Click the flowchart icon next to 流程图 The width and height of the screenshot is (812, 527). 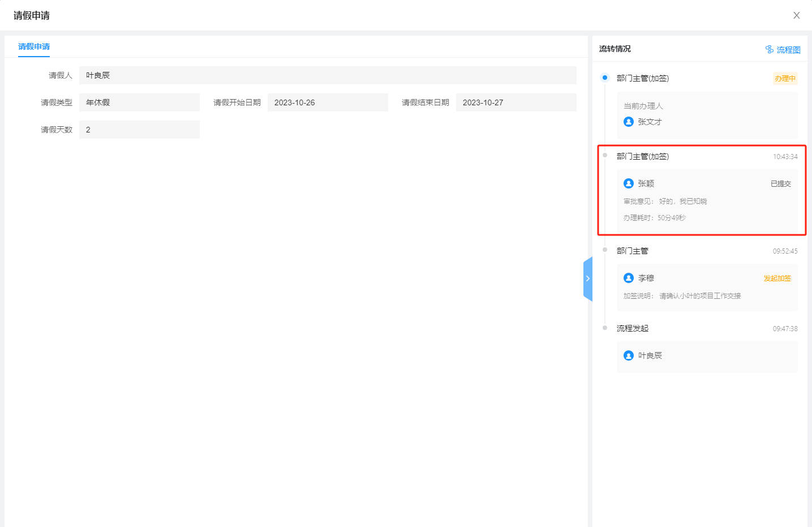point(770,50)
